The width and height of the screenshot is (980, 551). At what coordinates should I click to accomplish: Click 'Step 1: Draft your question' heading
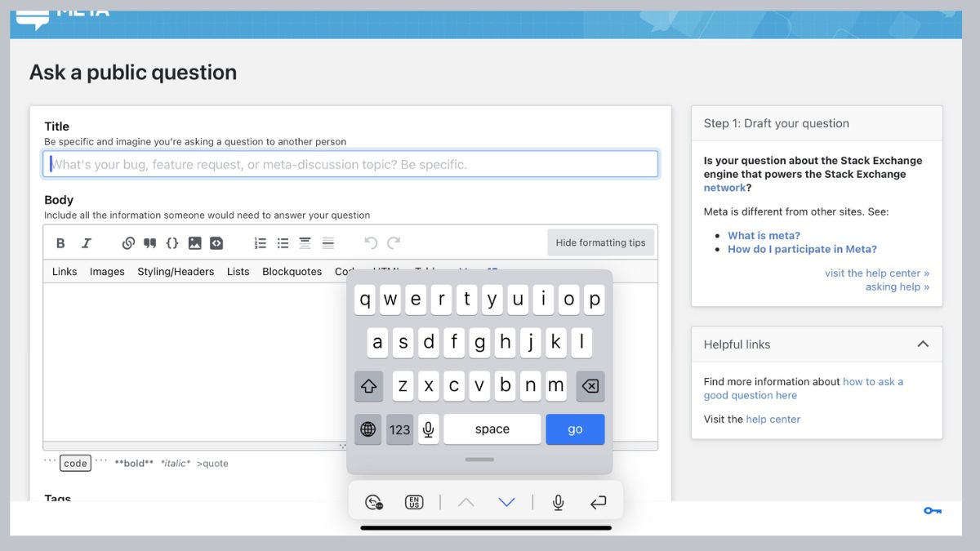pos(777,124)
